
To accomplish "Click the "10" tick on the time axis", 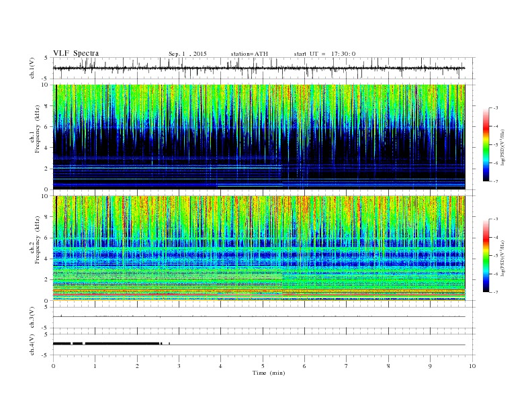I will (x=472, y=366).
